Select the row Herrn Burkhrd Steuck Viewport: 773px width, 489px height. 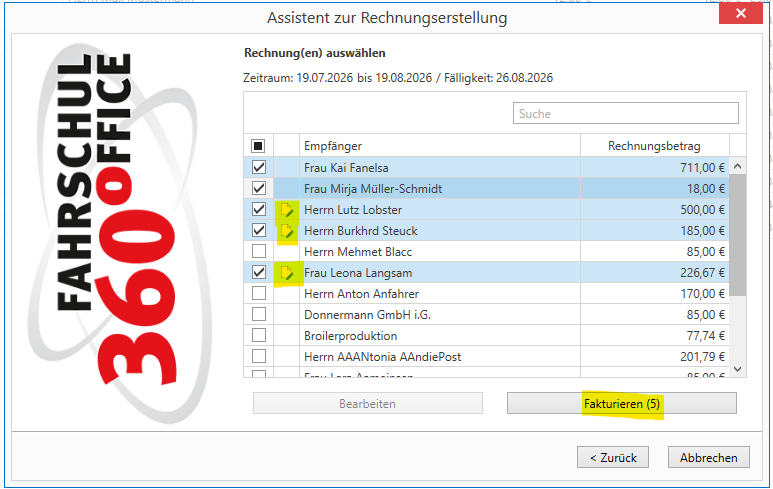pyautogui.click(x=487, y=230)
